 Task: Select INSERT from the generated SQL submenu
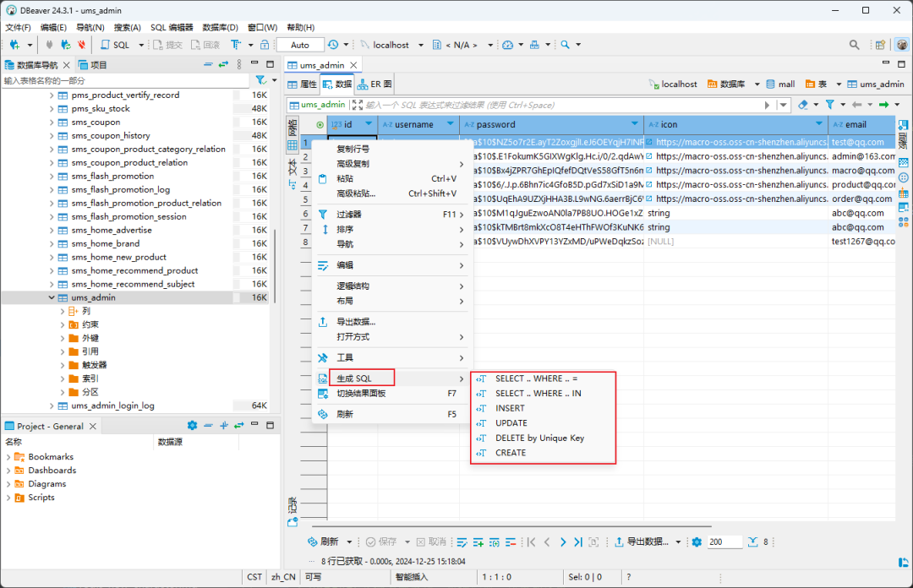[511, 408]
